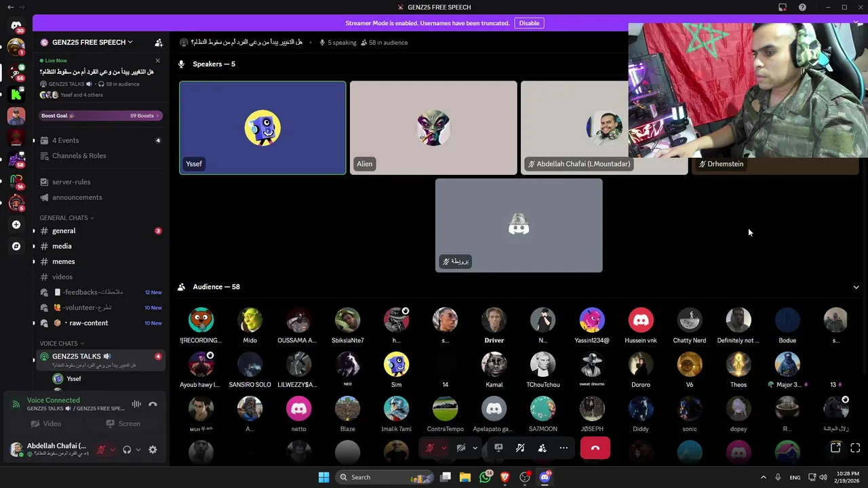Select Alien speaker tile
The width and height of the screenshot is (868, 488).
coord(433,128)
